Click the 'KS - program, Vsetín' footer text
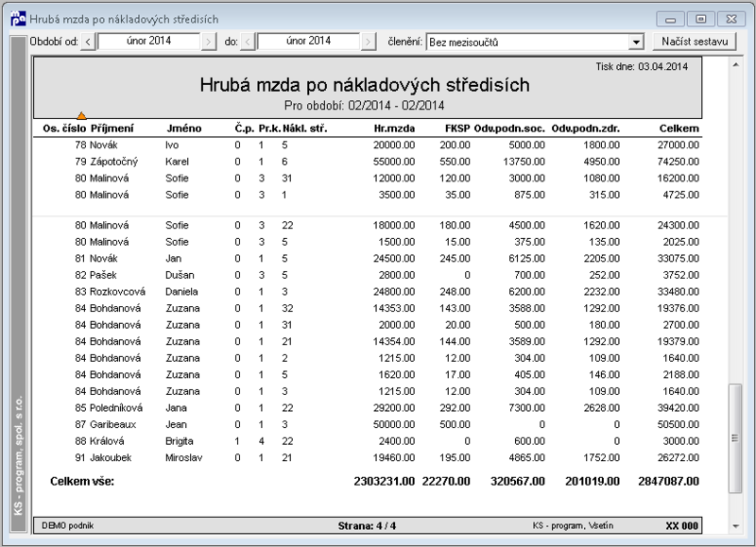Screen dimensions: 756x547 tap(573, 526)
